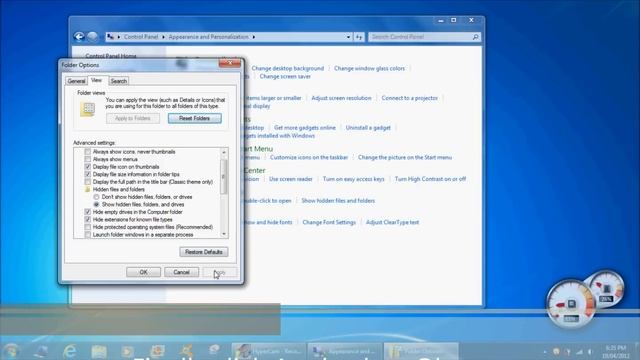The width and height of the screenshot is (640, 360).
Task: Click the Control Panel breadcrumb
Action: 141,37
